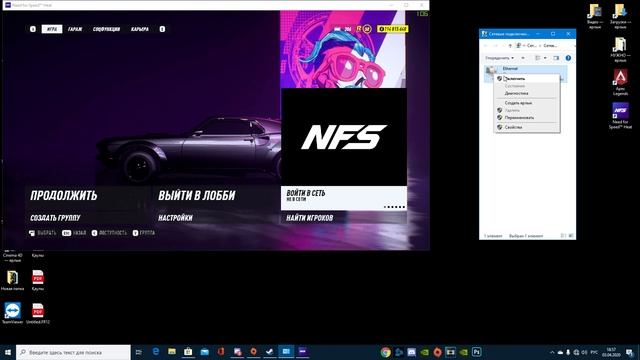Open Discord from the taskbar
This screenshot has height=360, width=640.
(411, 352)
